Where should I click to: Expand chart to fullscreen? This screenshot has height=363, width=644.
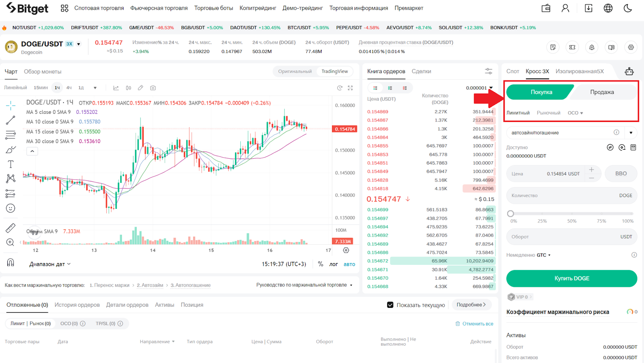(350, 88)
